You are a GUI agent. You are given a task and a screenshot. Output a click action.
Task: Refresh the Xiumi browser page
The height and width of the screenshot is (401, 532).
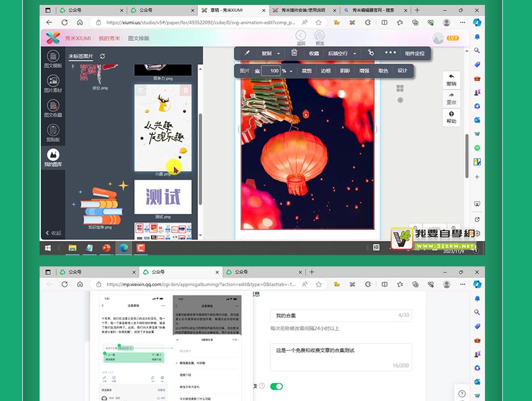point(64,23)
